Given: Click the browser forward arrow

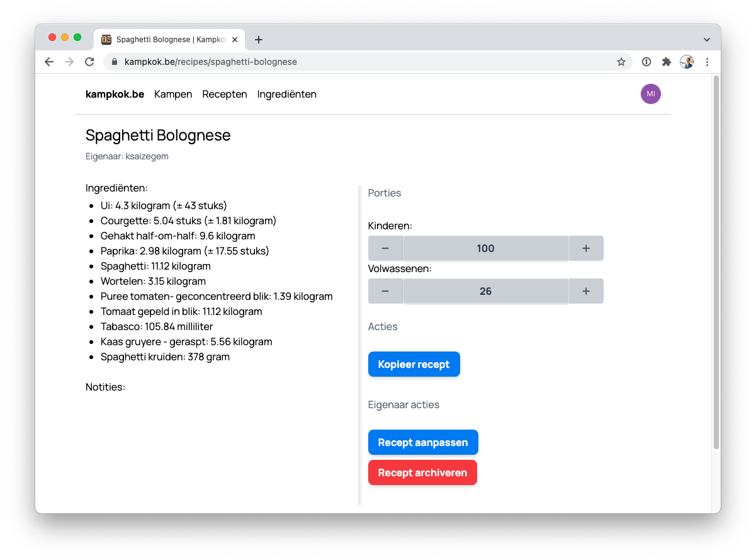Looking at the screenshot, I should click(69, 62).
